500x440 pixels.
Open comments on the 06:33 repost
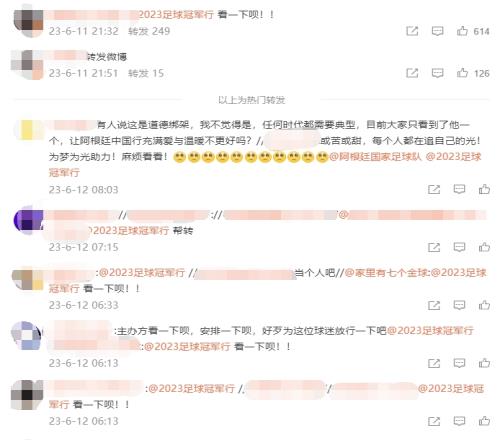(459, 305)
